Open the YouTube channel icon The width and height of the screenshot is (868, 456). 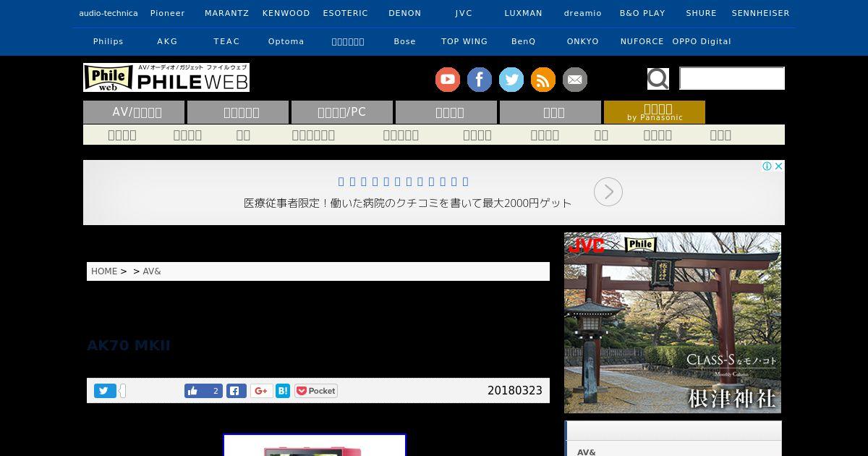click(448, 80)
